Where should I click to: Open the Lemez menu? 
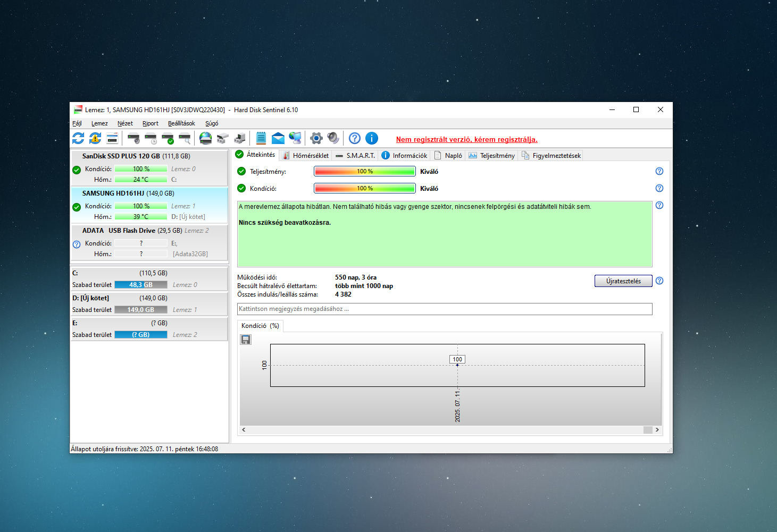(99, 123)
